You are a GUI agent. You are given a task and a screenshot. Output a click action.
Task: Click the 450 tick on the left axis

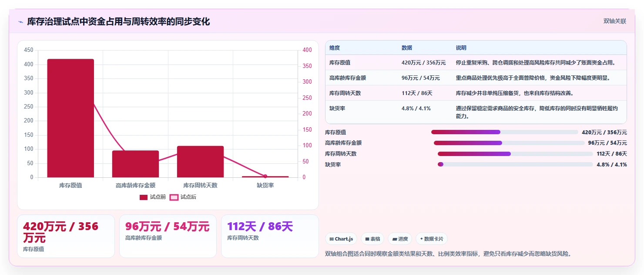[29, 50]
